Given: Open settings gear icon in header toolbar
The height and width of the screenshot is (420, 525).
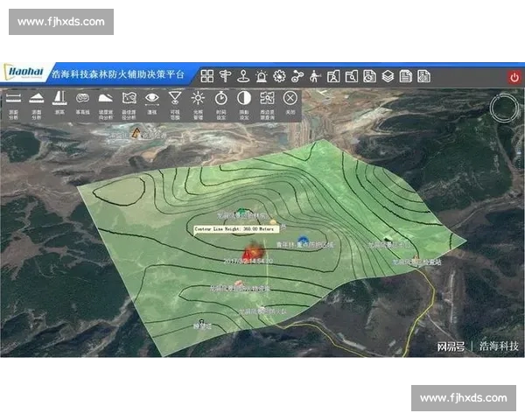Looking at the screenshot, I should (279, 76).
